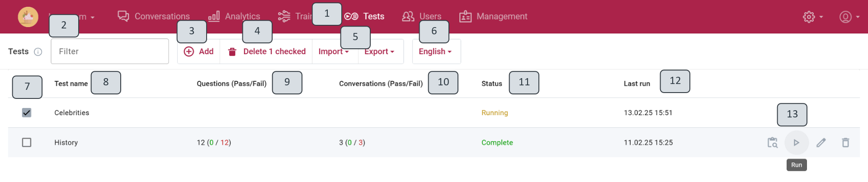Click the Last run column header
This screenshot has width=868, height=182.
[x=637, y=84]
